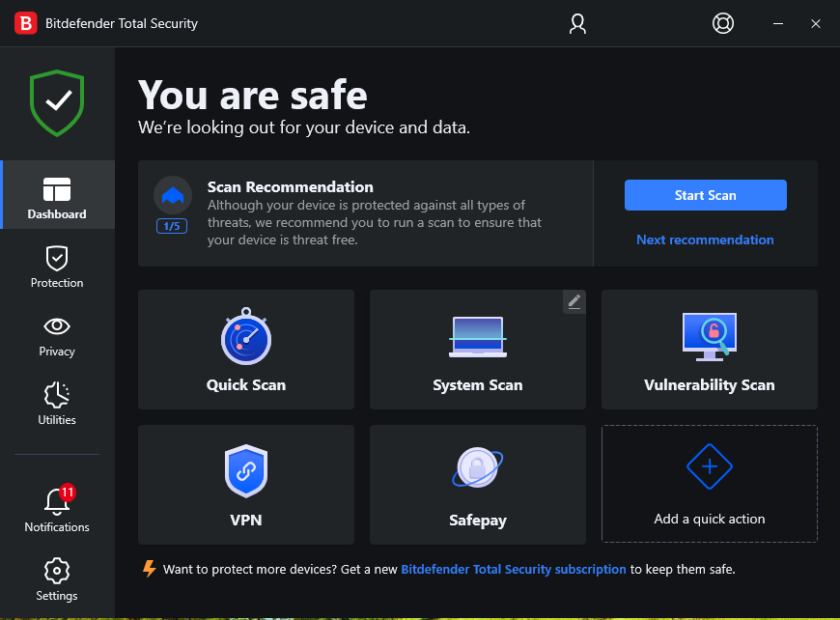840x620 pixels.
Task: Click "We're looking out for your device" text
Action: click(304, 127)
